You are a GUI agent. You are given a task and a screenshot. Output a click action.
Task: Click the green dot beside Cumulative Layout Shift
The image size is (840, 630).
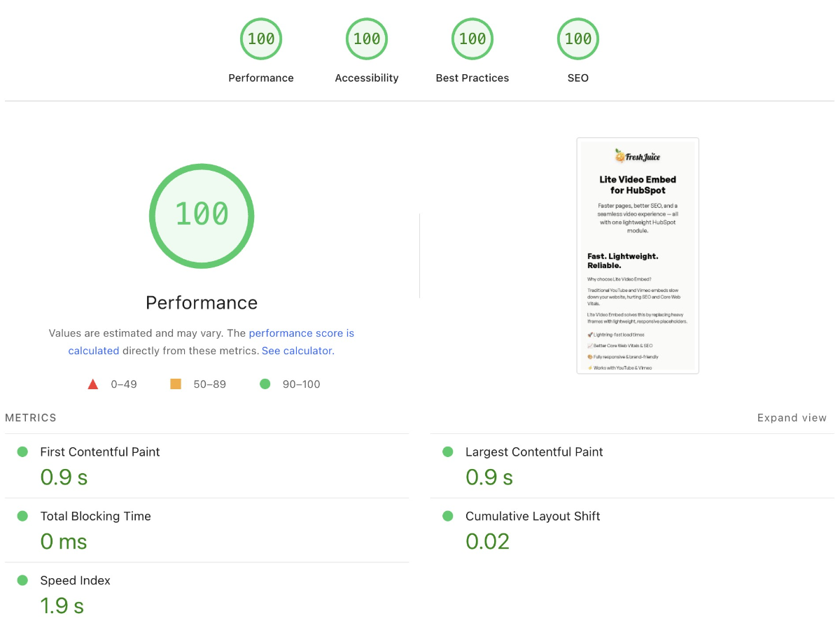tap(447, 516)
